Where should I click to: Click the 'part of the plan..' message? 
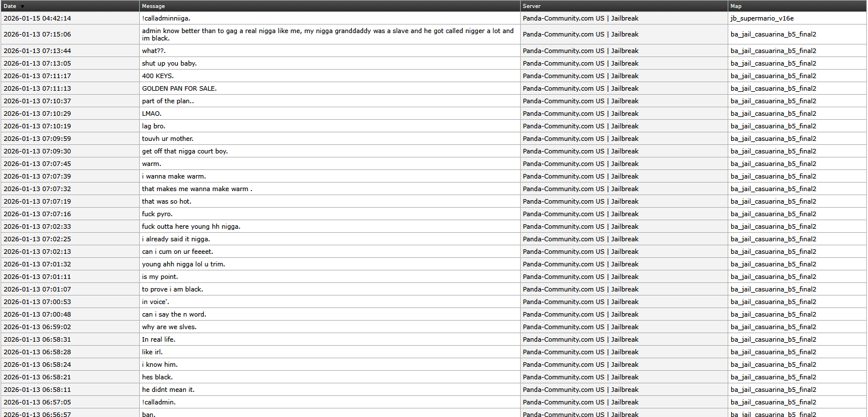168,101
